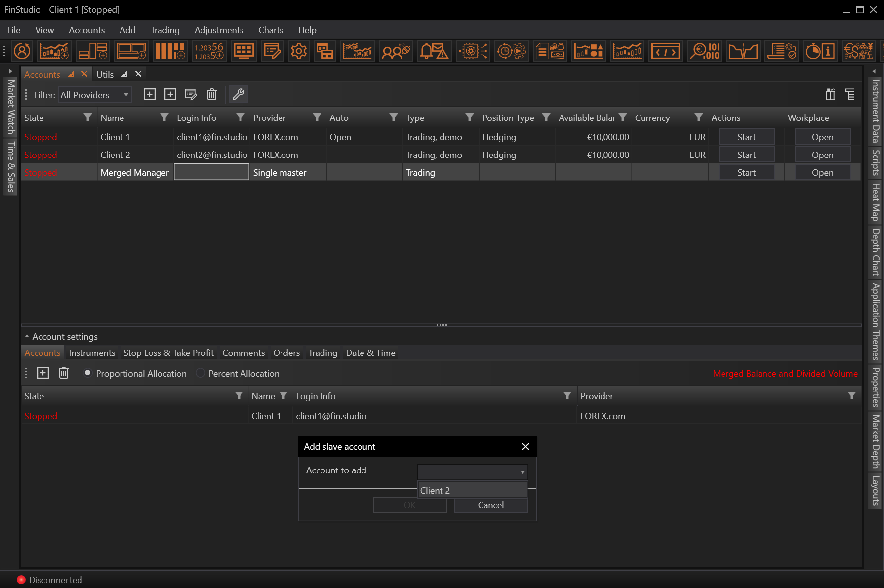Click the script code brackets toolbar icon
This screenshot has width=884, height=588.
(x=665, y=51)
